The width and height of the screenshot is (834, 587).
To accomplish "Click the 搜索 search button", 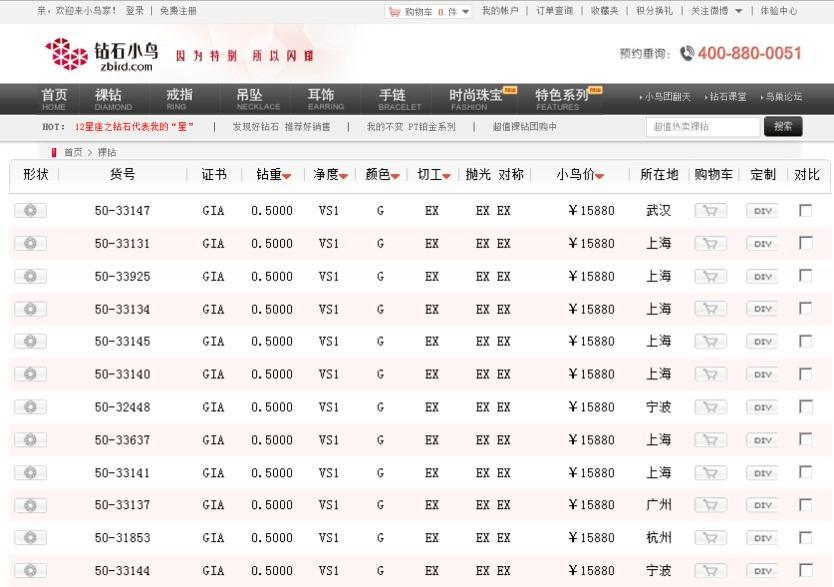I will click(x=782, y=127).
